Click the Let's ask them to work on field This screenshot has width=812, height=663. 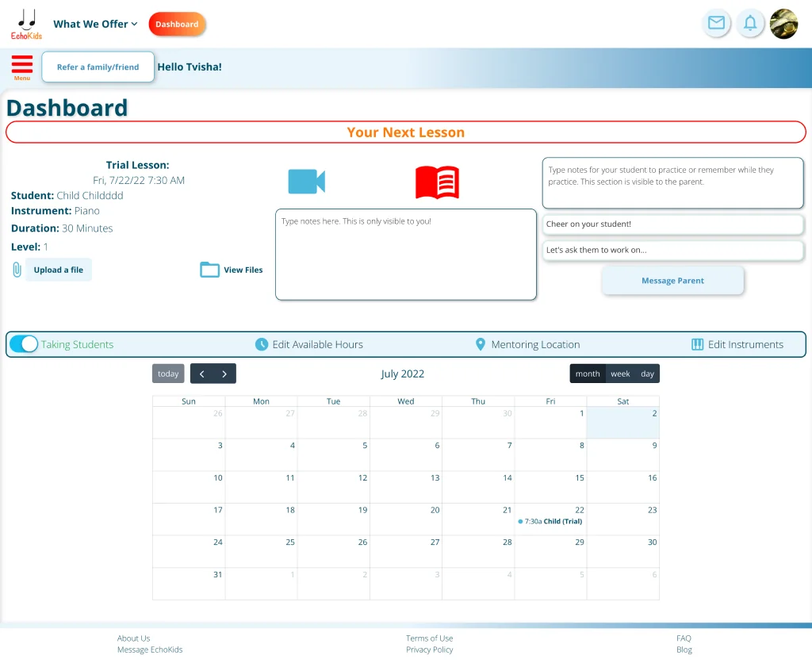tap(672, 250)
